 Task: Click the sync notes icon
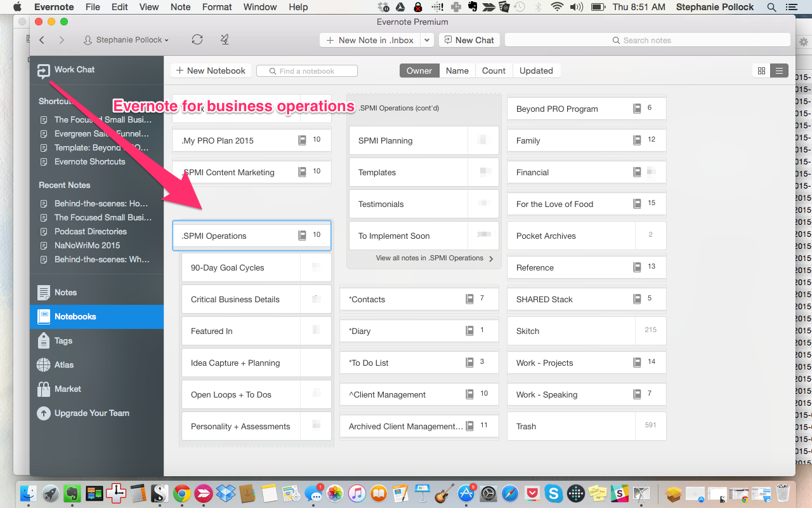coord(197,39)
